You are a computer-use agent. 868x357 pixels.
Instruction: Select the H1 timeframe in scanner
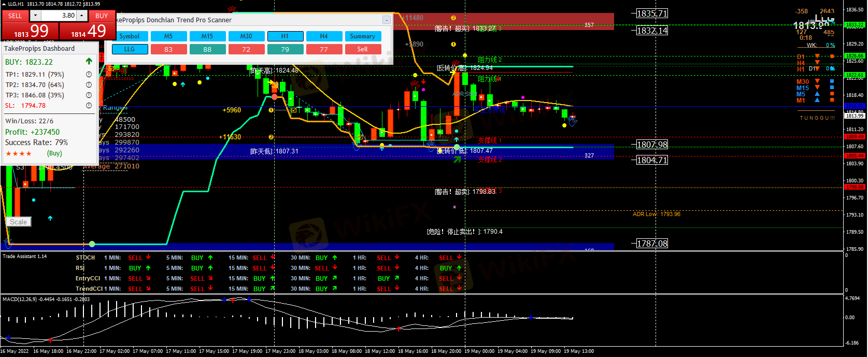pos(285,36)
